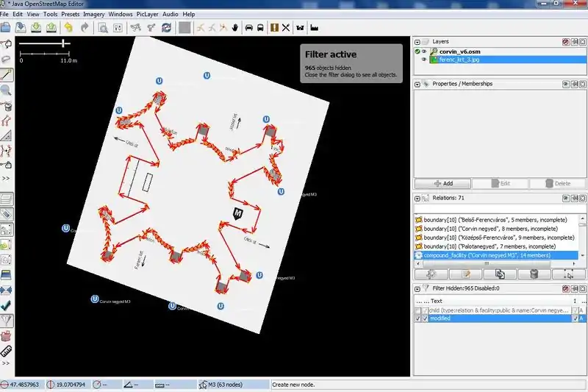Collapse the Properties / Memberships panel

[x=418, y=84]
